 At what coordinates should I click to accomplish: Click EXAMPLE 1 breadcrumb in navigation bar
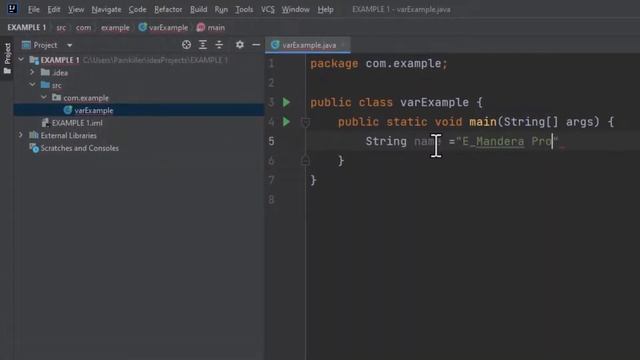click(27, 28)
